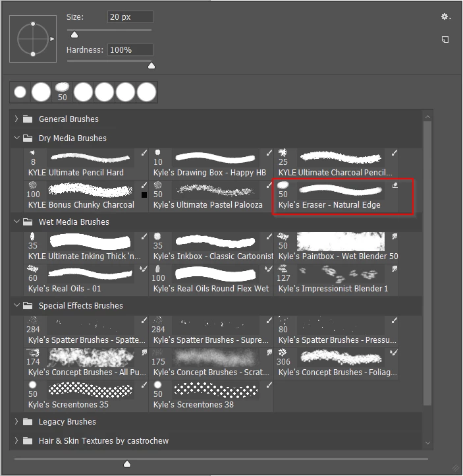The width and height of the screenshot is (463, 476).
Task: Collapse the Special Effects Brushes folder
Action: 16,305
